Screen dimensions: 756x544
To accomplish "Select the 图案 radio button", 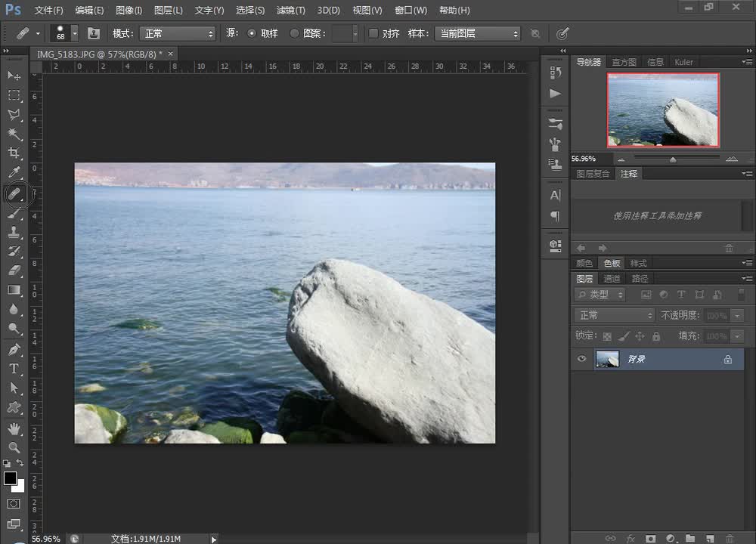I will click(x=295, y=33).
